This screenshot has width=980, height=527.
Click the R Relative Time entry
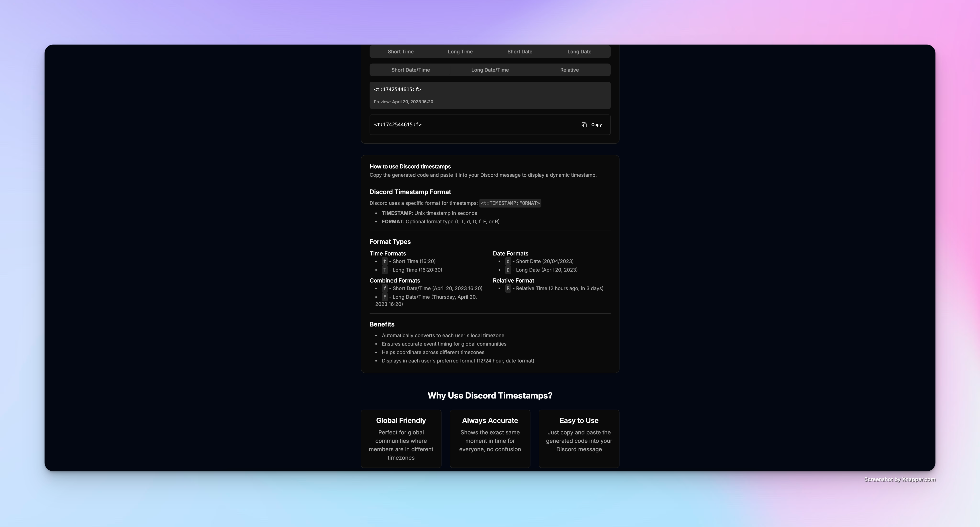554,288
